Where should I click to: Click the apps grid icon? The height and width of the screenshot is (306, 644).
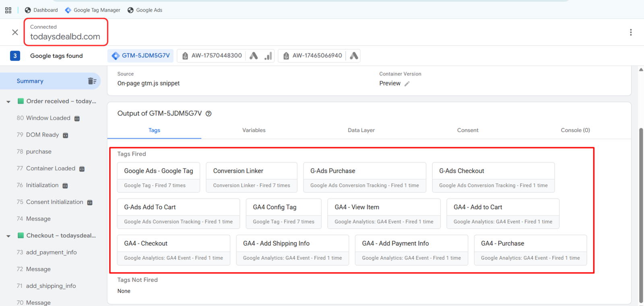click(x=8, y=10)
